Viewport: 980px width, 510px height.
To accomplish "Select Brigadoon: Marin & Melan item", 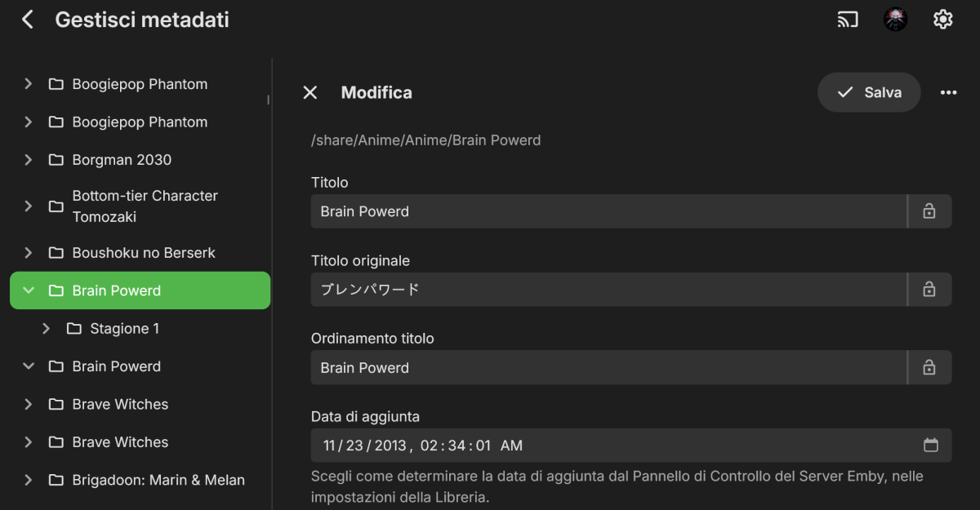I will point(158,480).
